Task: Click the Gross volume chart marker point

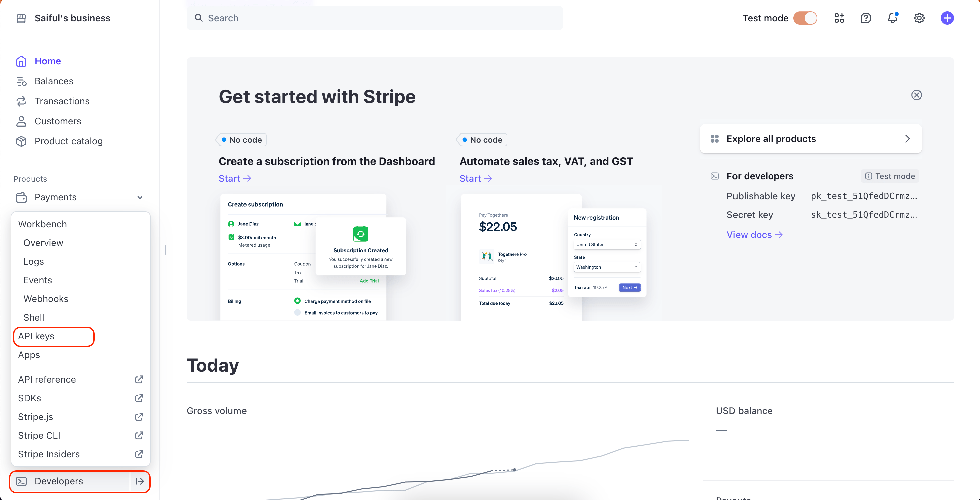Action: point(514,470)
